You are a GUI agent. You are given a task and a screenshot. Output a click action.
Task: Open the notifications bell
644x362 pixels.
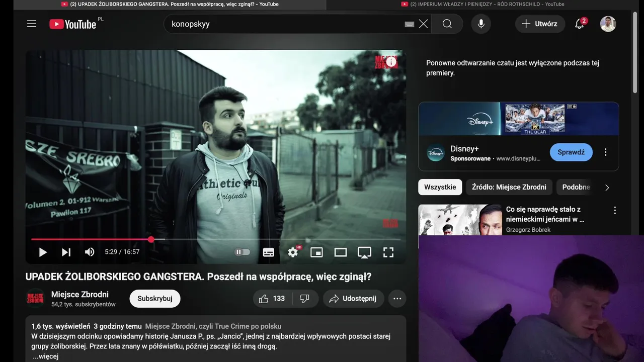pos(580,24)
